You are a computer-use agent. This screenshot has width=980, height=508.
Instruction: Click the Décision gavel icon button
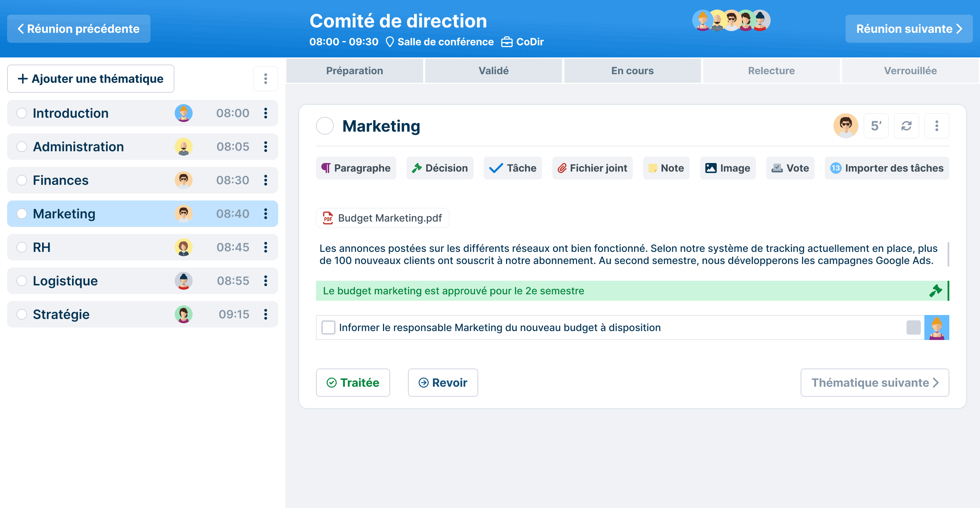click(x=439, y=168)
